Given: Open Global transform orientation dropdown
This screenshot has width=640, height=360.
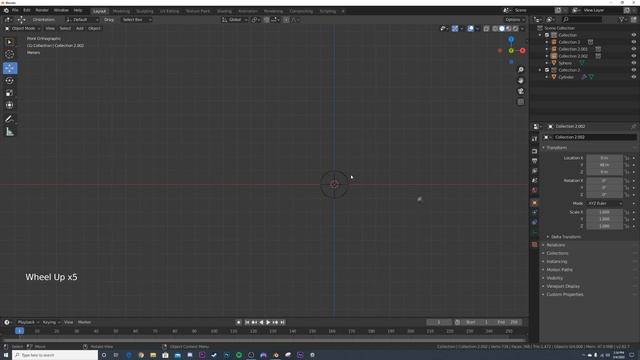Looking at the screenshot, I should click(x=234, y=20).
